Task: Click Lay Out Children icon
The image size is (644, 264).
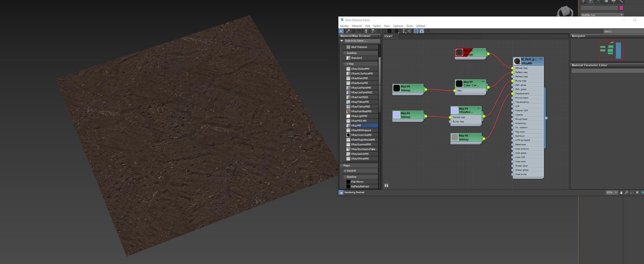Action: pyautogui.click(x=409, y=31)
